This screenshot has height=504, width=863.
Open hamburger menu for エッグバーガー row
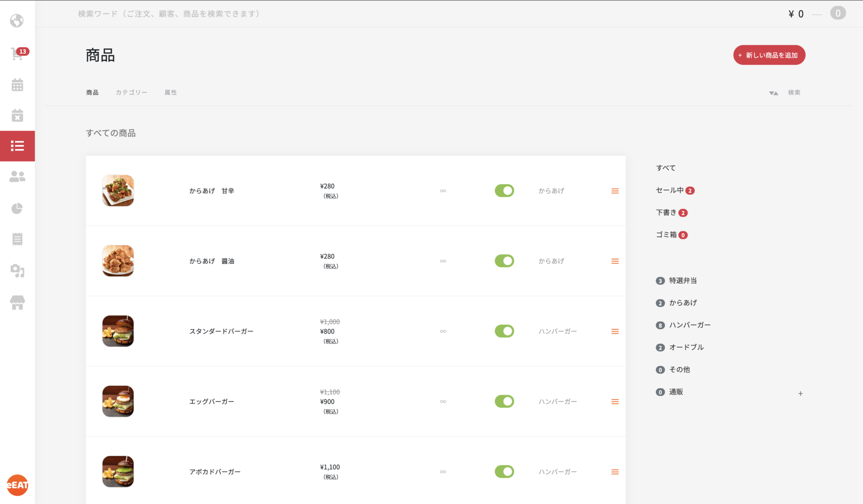coord(615,402)
